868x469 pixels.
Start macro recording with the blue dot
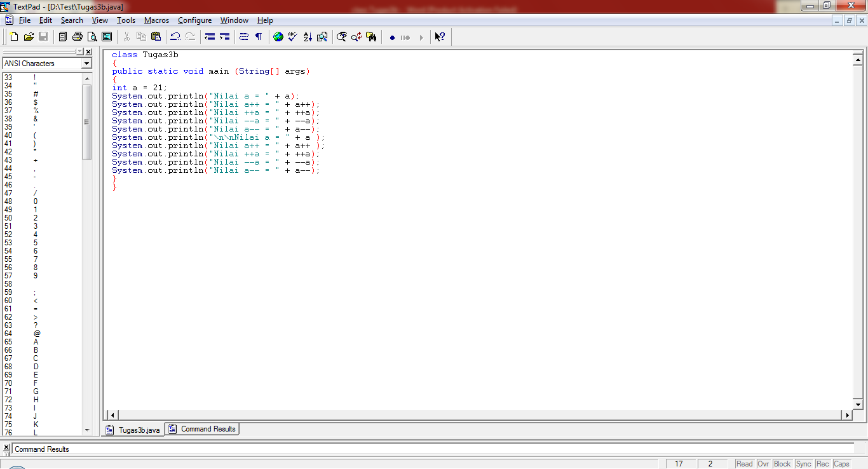click(392, 37)
